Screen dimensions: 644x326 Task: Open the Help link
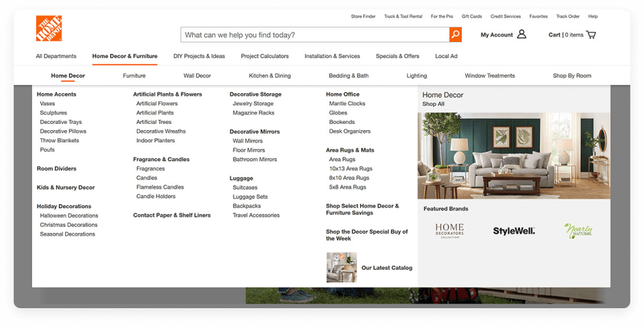[593, 16]
